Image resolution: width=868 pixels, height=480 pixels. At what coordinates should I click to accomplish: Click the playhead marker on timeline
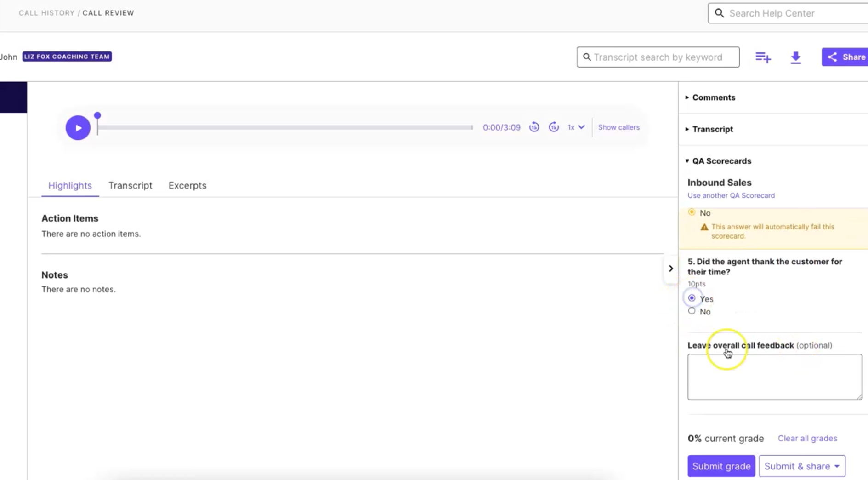tap(97, 115)
